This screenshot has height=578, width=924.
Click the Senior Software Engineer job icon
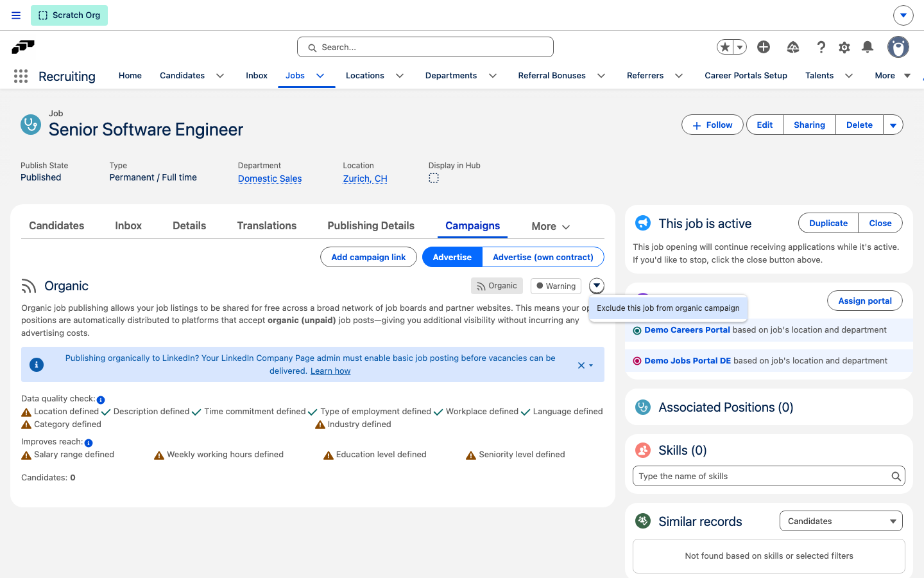tap(31, 125)
